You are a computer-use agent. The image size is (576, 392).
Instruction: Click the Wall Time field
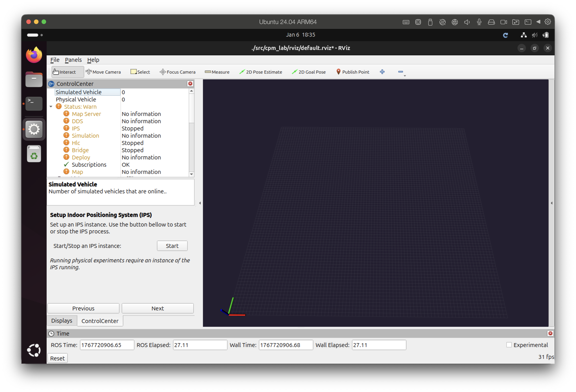click(x=286, y=345)
